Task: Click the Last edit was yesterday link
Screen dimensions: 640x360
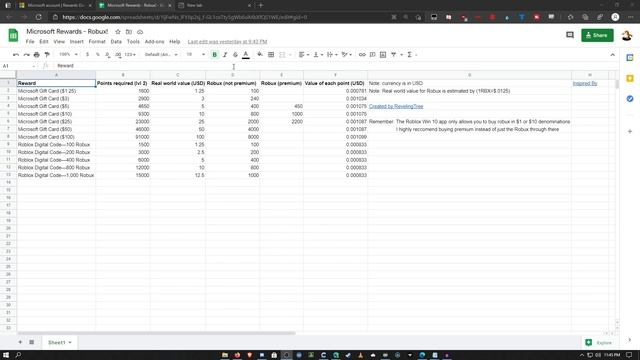Action: pyautogui.click(x=227, y=42)
